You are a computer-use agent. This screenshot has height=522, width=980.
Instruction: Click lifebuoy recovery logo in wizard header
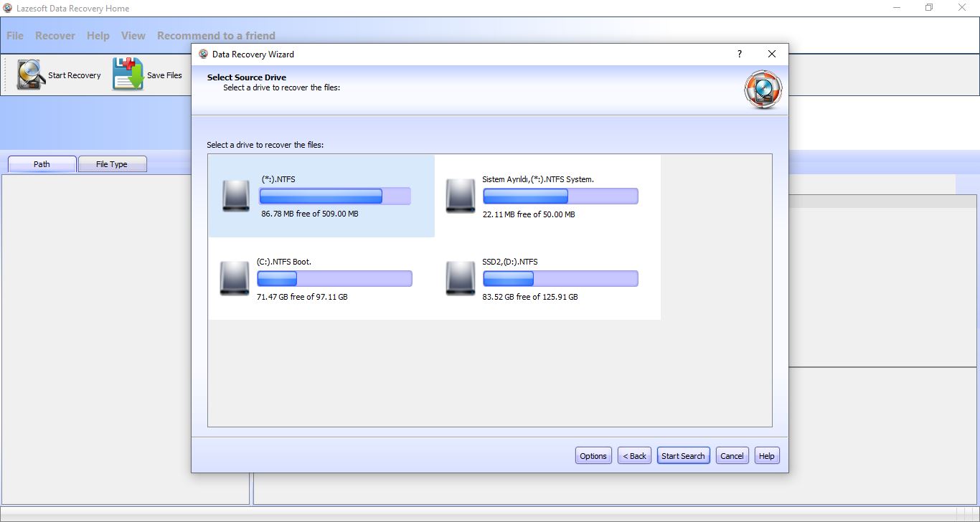(x=763, y=90)
